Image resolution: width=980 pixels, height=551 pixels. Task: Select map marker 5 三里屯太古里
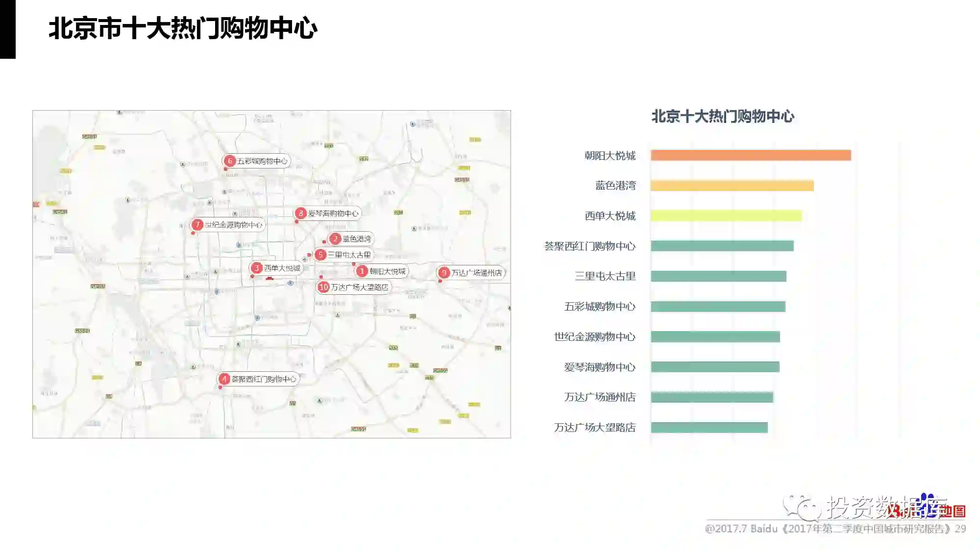click(x=320, y=255)
